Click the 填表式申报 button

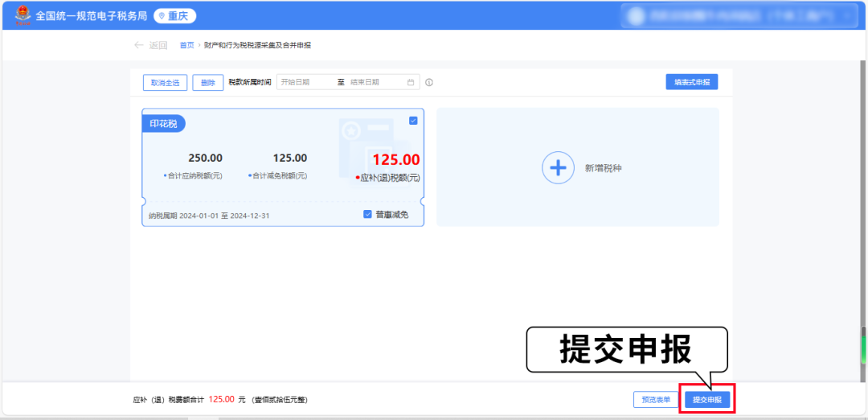pos(691,82)
